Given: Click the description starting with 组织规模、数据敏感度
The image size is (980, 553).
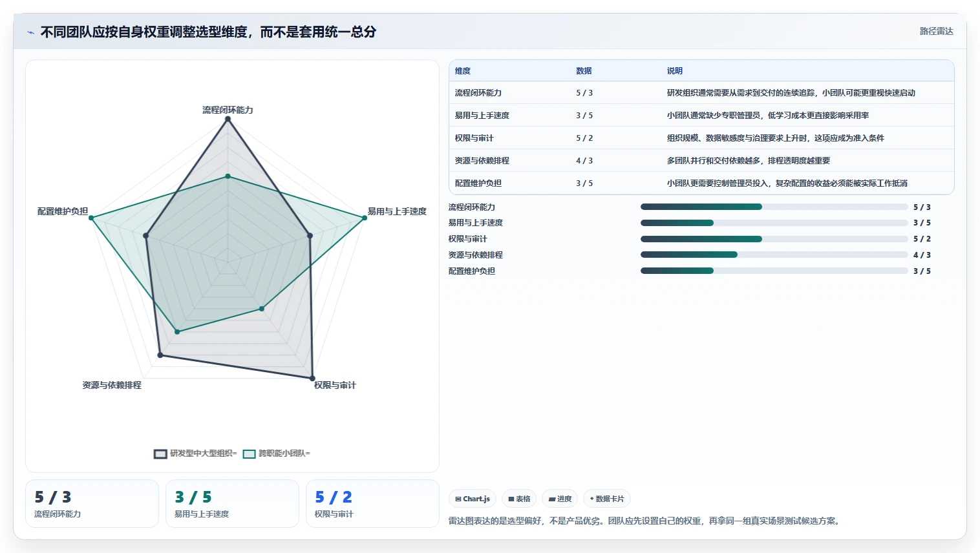Looking at the screenshot, I should 775,138.
